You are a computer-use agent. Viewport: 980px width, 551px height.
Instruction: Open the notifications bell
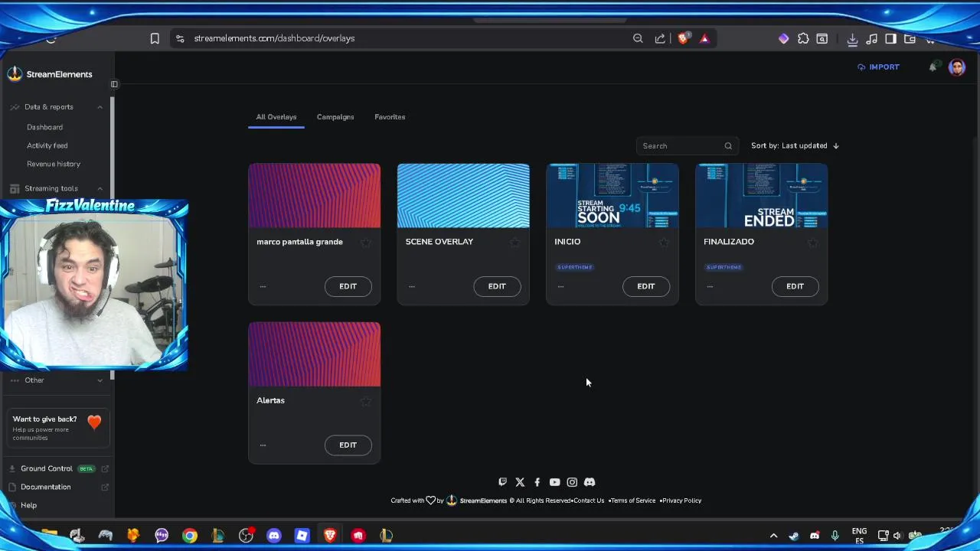pos(933,67)
